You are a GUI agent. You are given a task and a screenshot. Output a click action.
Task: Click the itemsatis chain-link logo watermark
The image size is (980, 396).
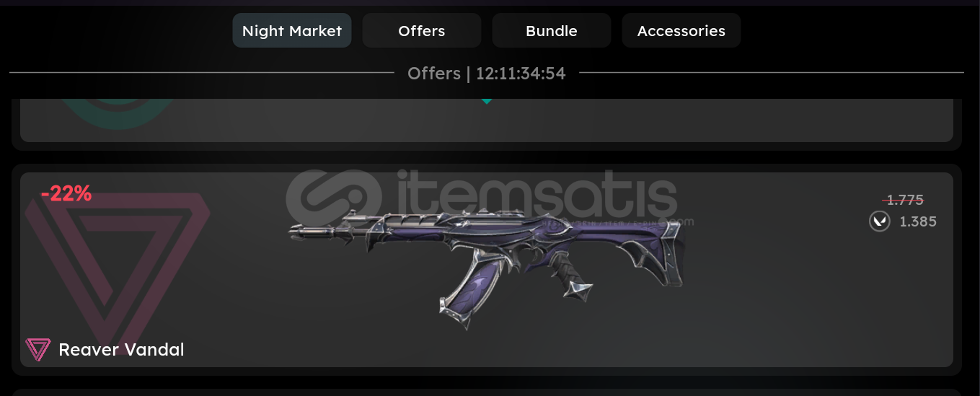click(x=334, y=195)
